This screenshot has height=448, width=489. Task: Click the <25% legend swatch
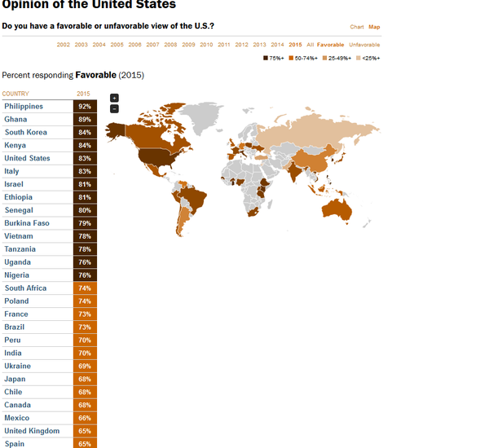click(x=359, y=58)
